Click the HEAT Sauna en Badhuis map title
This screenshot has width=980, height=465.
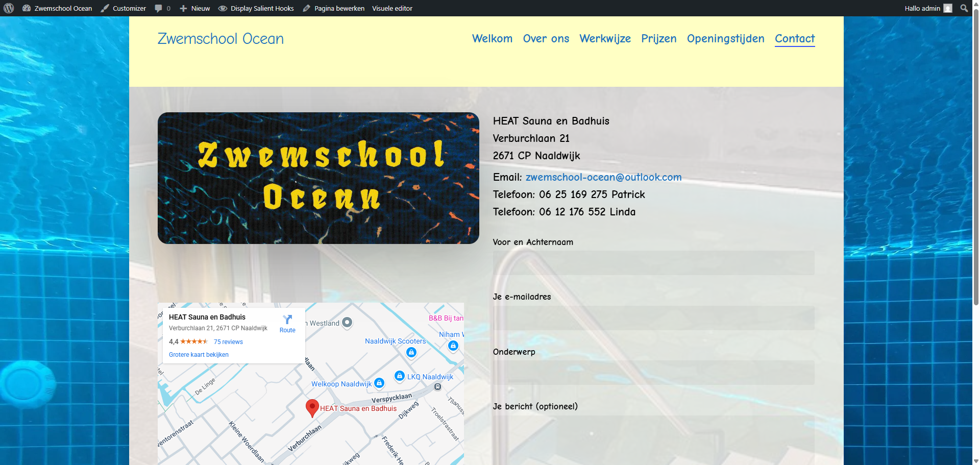coord(207,317)
